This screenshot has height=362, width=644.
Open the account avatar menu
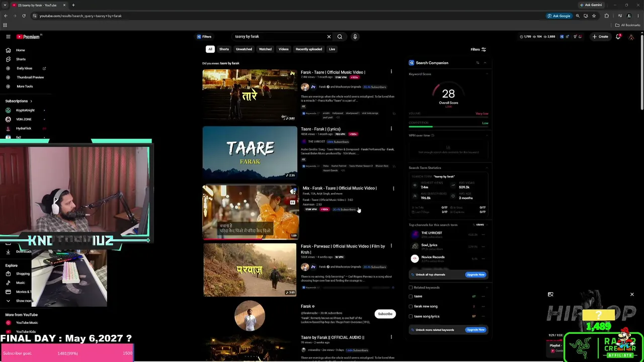pyautogui.click(x=631, y=37)
